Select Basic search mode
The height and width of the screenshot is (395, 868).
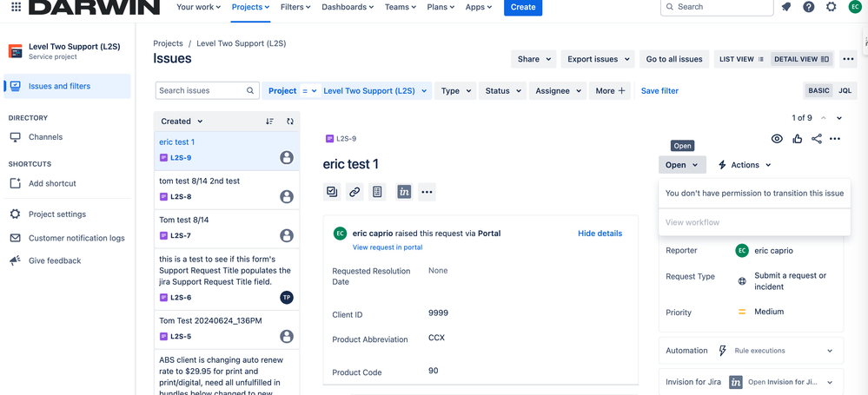click(818, 91)
